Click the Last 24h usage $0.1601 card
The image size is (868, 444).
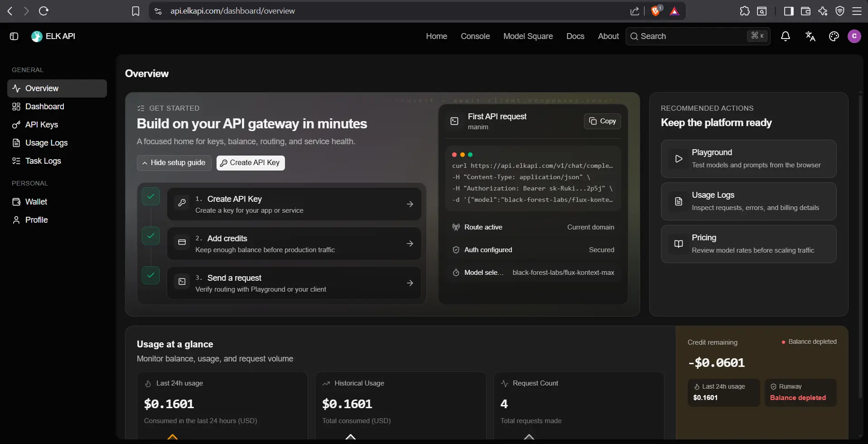tap(222, 405)
